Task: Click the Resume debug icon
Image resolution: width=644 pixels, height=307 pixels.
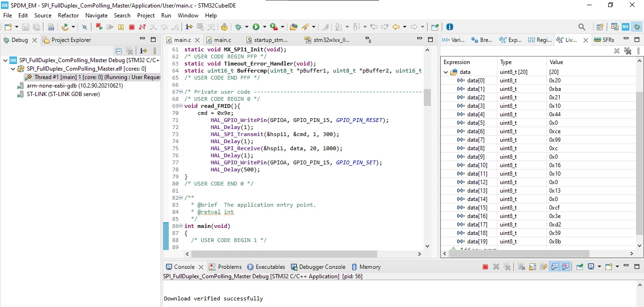Action: (110, 27)
